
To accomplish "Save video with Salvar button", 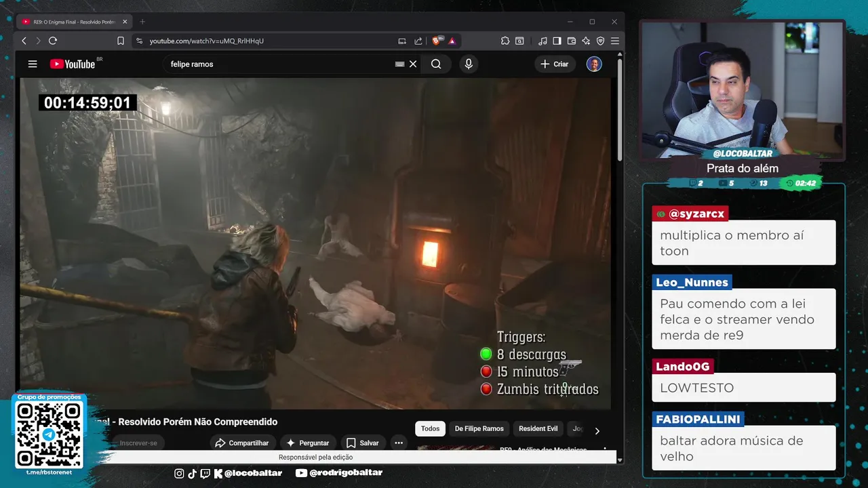I will [363, 443].
